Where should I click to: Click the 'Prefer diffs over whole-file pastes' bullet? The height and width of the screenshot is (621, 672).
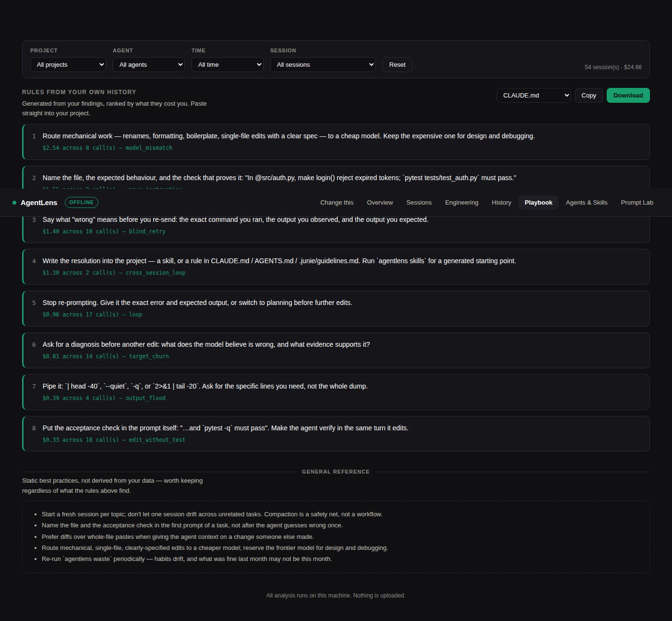pyautogui.click(x=178, y=537)
